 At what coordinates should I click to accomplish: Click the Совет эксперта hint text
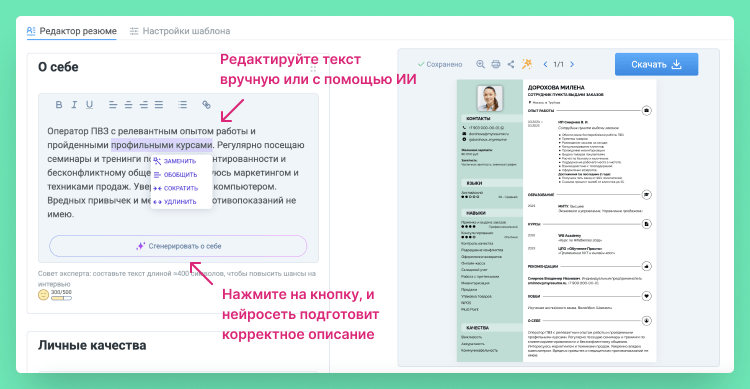click(x=177, y=278)
